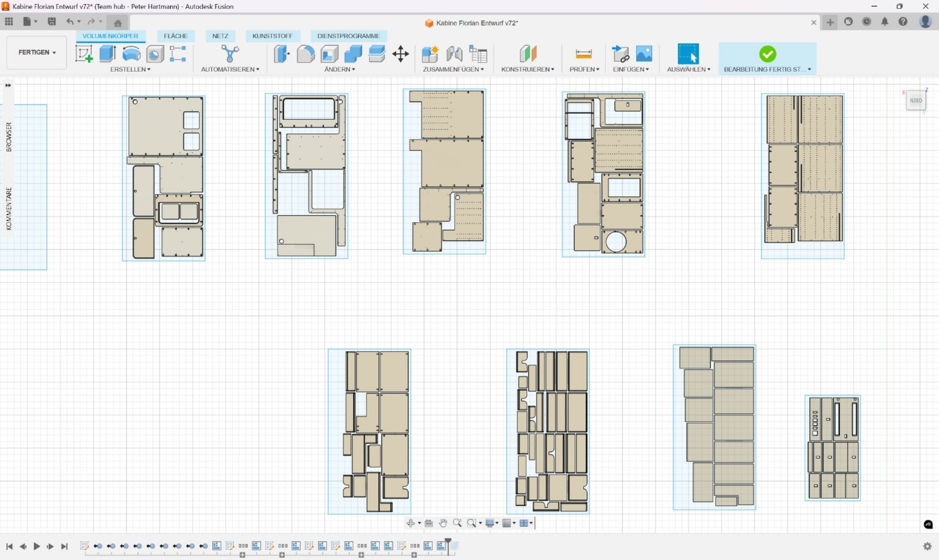Expand the EINFÜGEN menu
Viewport: 939px width, 560px height.
(x=631, y=69)
